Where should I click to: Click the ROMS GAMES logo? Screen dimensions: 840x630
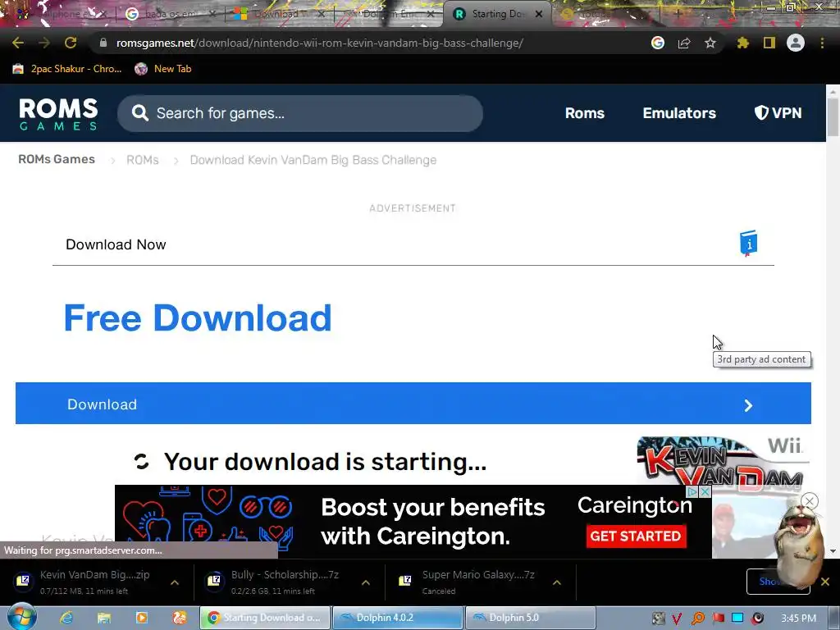58,113
